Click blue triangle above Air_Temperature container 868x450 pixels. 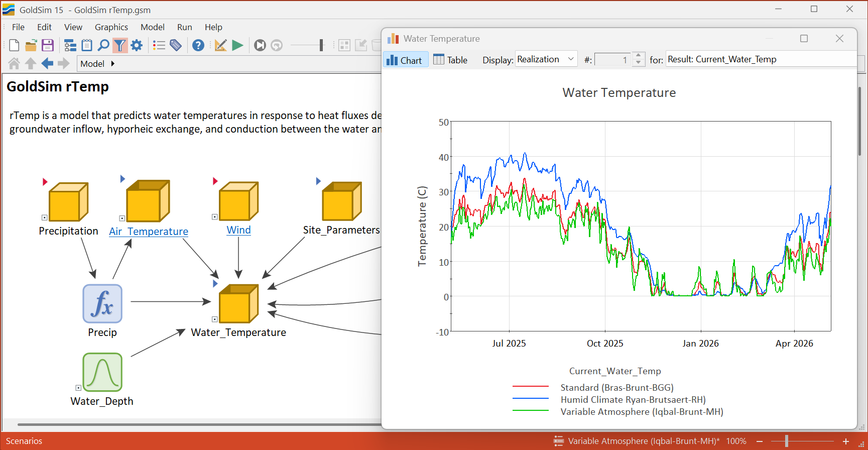[122, 179]
